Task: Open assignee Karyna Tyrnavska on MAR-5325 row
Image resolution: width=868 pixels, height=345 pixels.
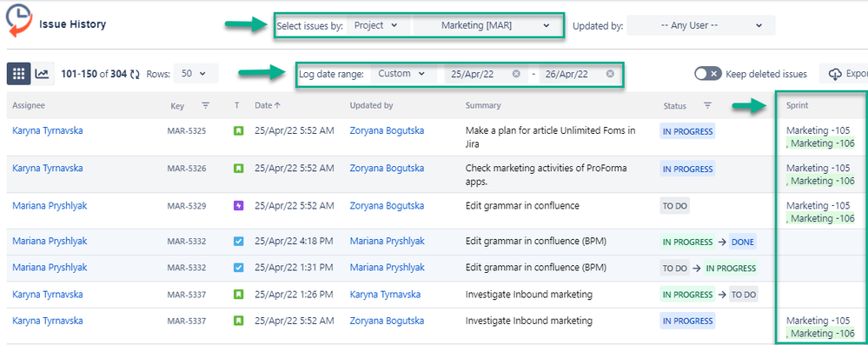Action: click(48, 130)
